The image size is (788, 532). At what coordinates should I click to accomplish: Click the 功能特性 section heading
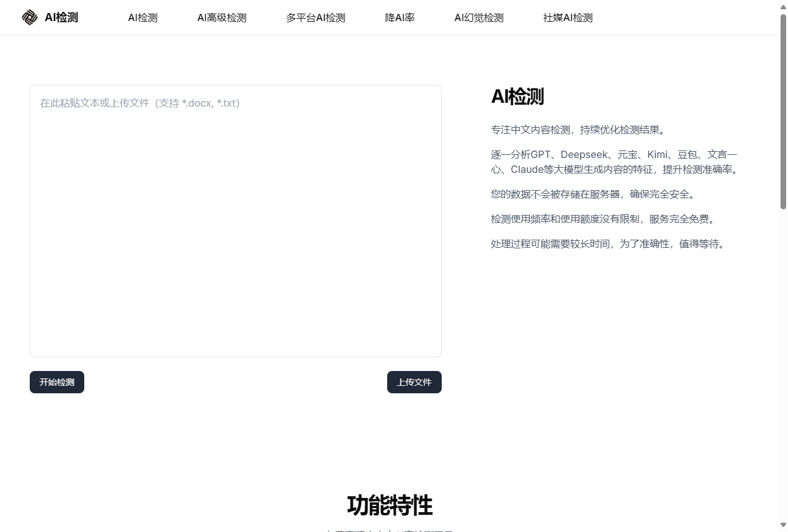[x=389, y=505]
